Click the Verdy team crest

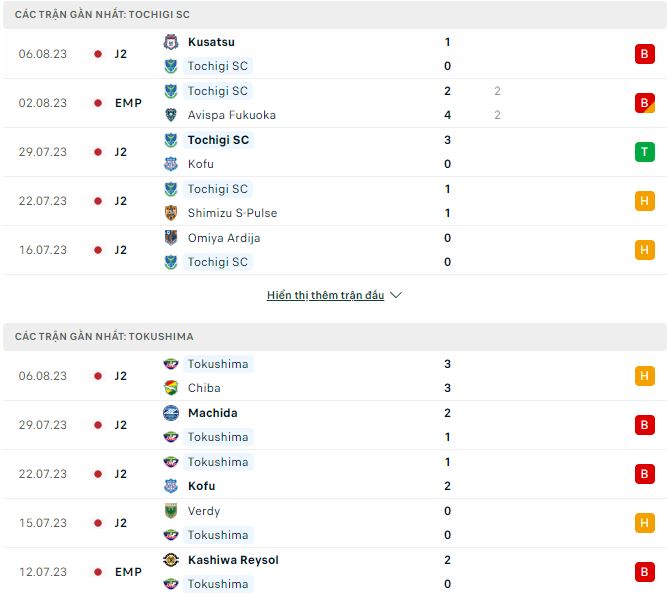click(x=171, y=511)
